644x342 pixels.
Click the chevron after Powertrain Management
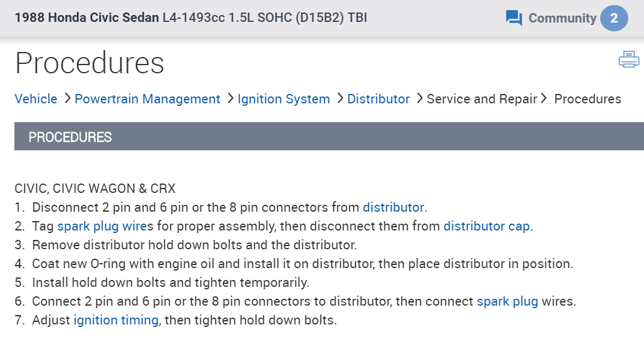tap(230, 98)
